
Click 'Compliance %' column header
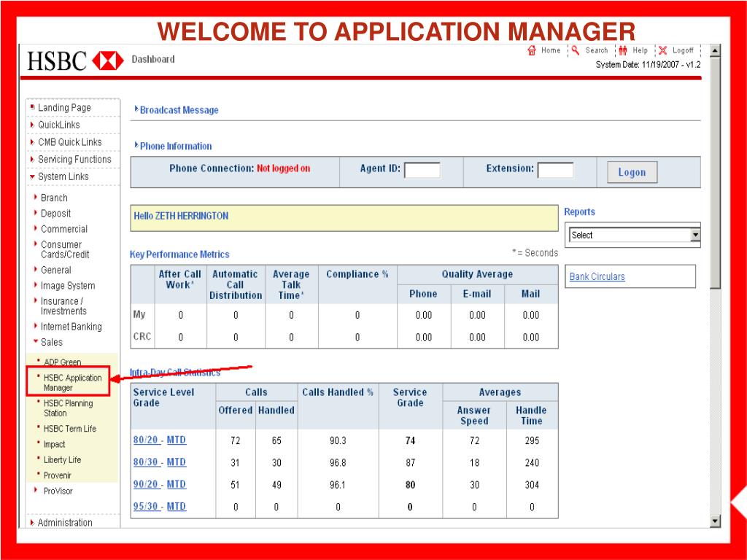coord(357,275)
